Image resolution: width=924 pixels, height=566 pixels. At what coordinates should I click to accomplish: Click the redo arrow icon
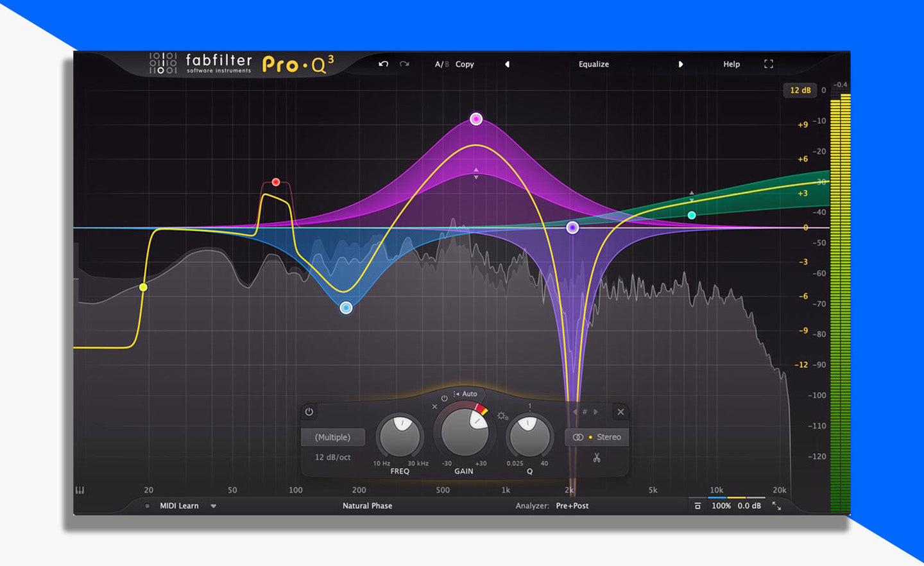pyautogui.click(x=404, y=64)
